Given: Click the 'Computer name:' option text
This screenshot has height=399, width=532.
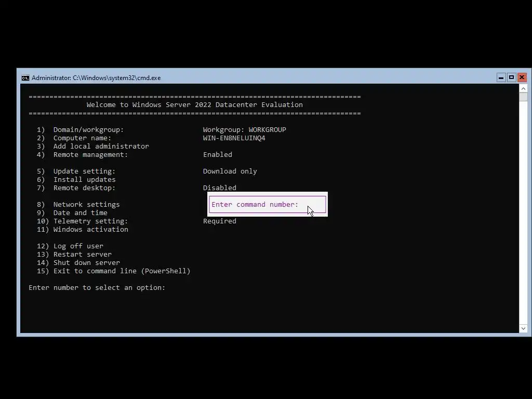Looking at the screenshot, I should [82, 138].
